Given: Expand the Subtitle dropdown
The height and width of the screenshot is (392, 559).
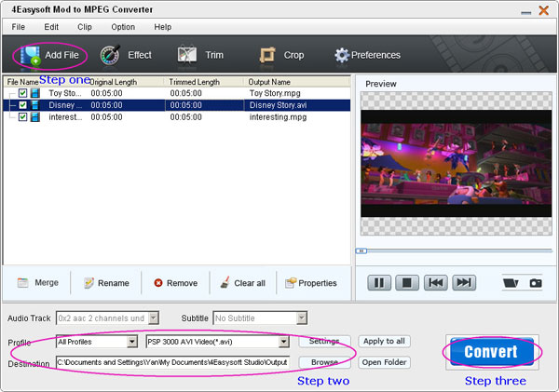Looking at the screenshot, I should point(302,318).
